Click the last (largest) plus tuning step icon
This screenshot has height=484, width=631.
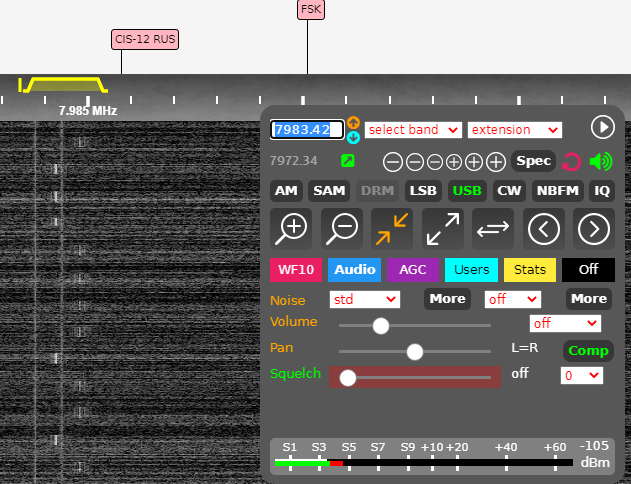[x=496, y=162]
